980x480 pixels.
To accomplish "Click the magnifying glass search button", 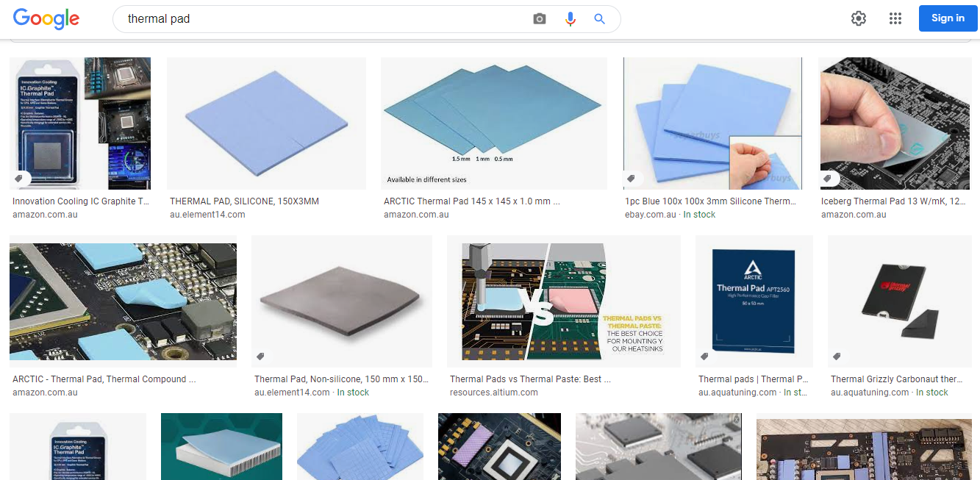I will click(599, 19).
